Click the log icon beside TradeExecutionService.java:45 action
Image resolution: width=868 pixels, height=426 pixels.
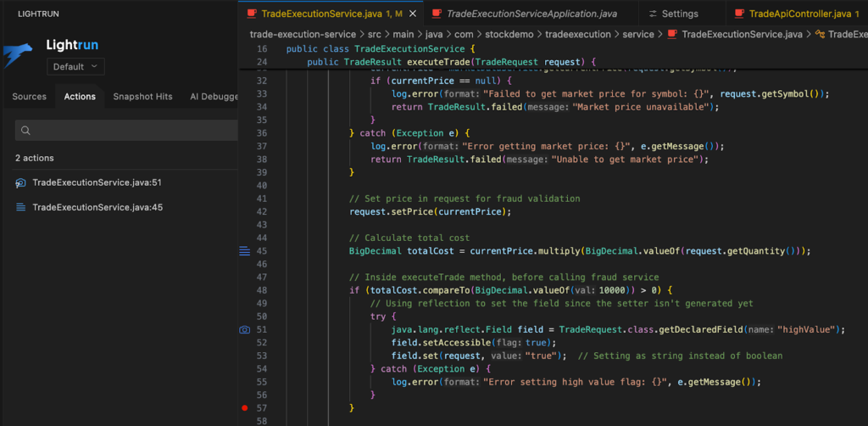[20, 207]
